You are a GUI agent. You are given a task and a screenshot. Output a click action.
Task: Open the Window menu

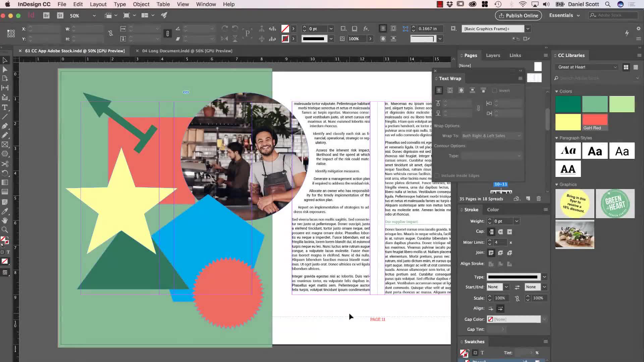[206, 4]
